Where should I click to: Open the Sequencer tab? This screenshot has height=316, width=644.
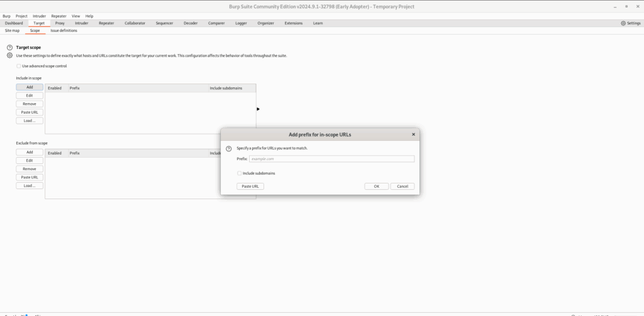click(164, 23)
